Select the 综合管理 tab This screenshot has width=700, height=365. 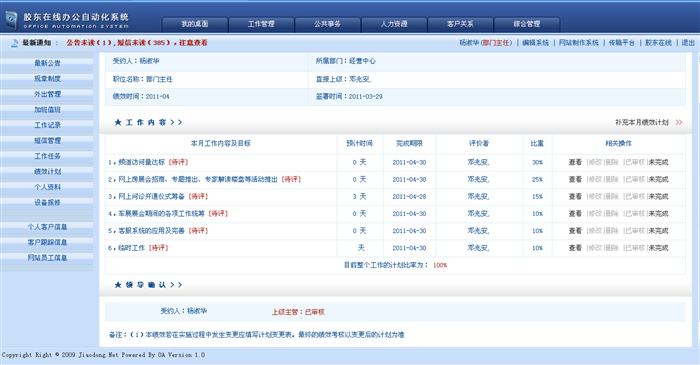pos(527,24)
